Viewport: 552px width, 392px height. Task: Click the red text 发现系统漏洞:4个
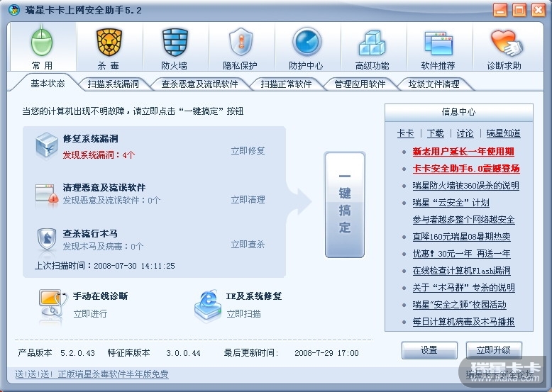(x=99, y=155)
